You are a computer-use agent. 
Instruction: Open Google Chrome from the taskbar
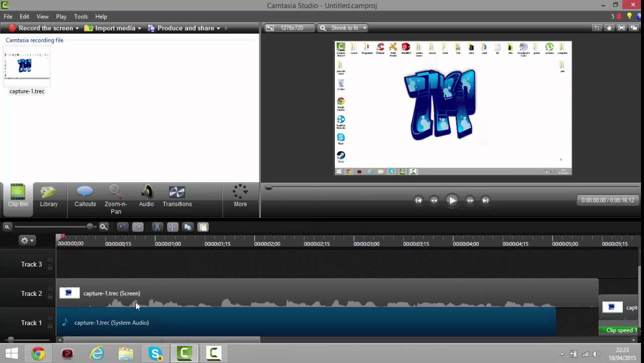coord(38,354)
